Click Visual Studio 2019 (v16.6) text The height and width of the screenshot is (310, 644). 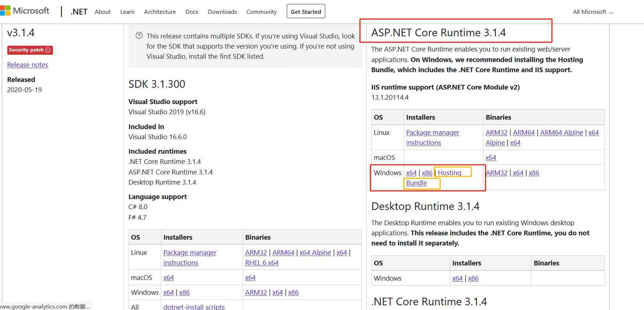pos(167,112)
